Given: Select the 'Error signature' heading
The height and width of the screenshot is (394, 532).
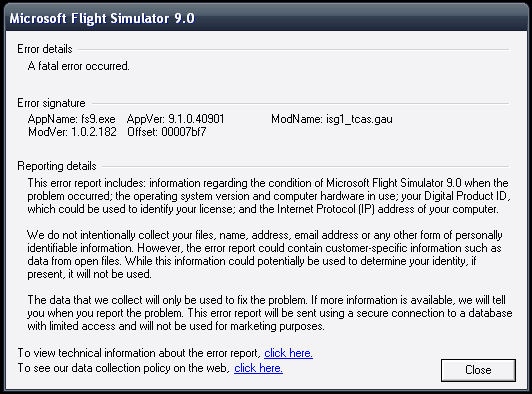Looking at the screenshot, I should (x=51, y=103).
